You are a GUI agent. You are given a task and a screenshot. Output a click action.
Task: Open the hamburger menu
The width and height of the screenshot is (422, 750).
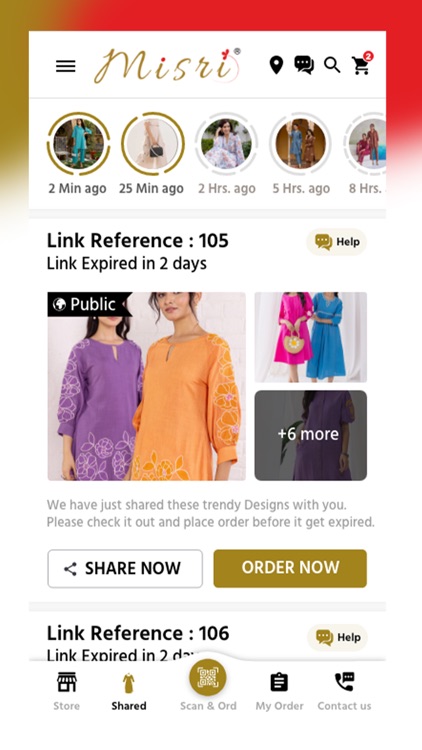click(x=66, y=66)
